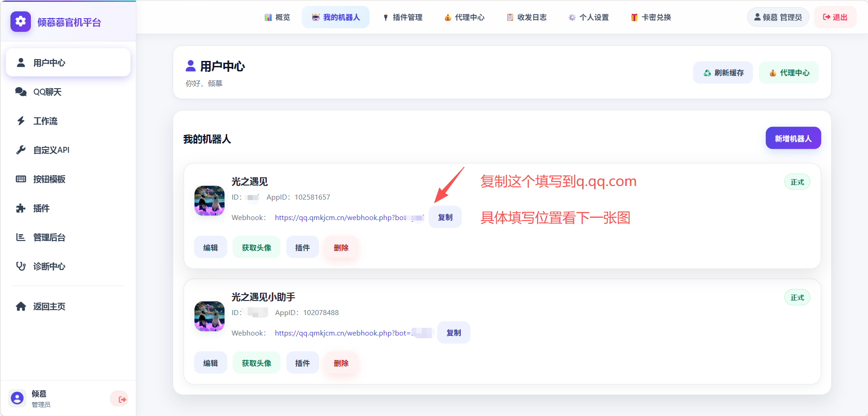
Task: Open 自定义API sidebar entry
Action: click(68, 150)
